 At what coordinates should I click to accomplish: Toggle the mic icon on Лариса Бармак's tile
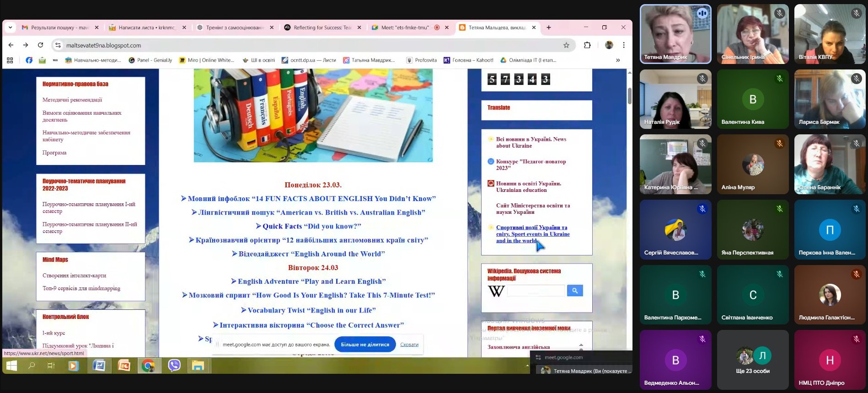[x=857, y=79]
